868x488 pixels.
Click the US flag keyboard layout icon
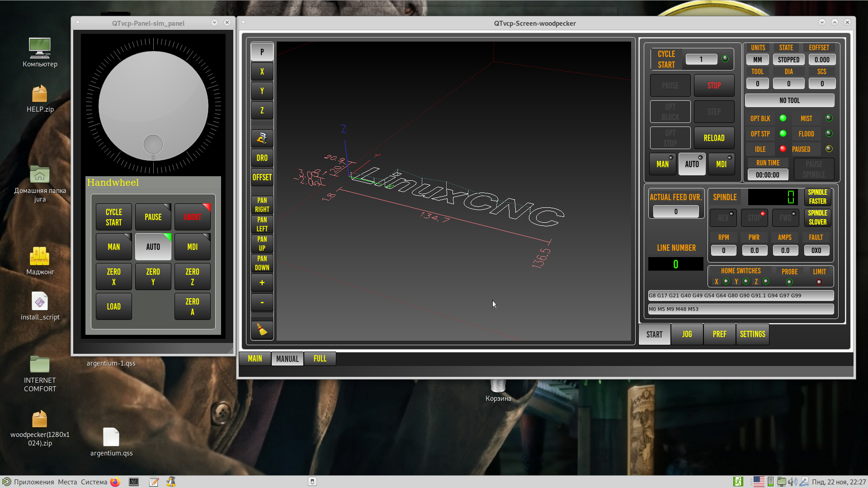[759, 482]
